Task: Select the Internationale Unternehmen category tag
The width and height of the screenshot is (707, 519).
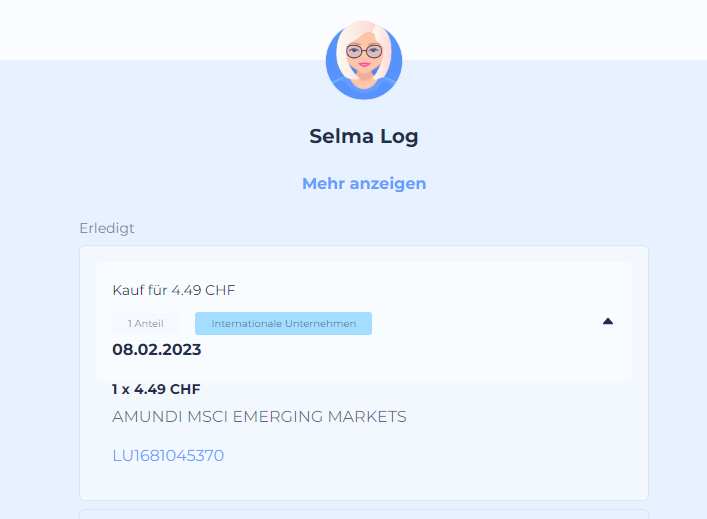Action: pos(283,323)
